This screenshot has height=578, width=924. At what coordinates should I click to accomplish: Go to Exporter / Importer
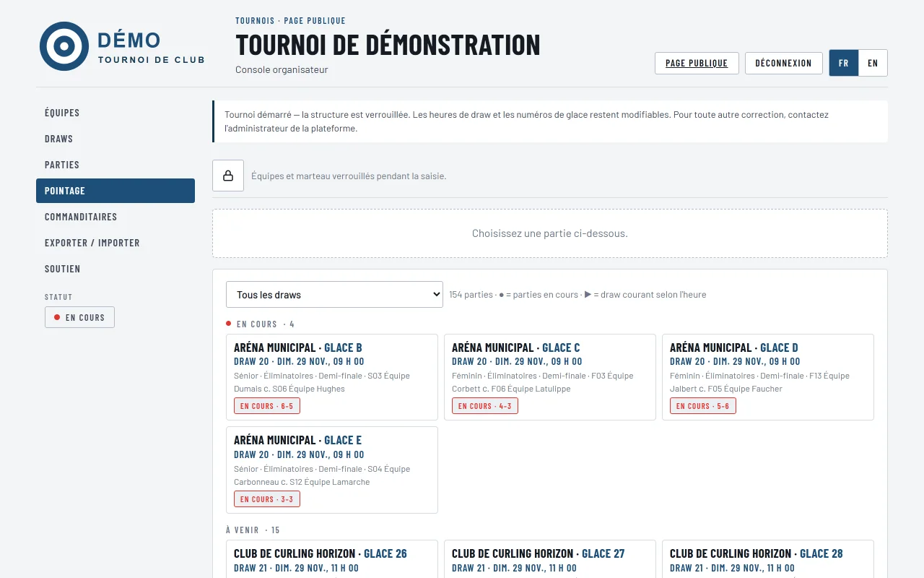click(115, 243)
